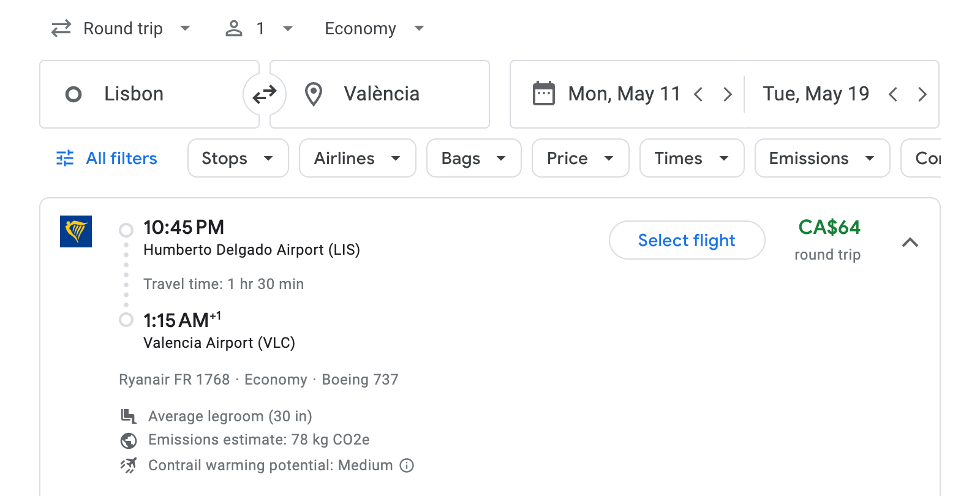The height and width of the screenshot is (496, 980).
Task: Advance return date with the right arrow
Action: tap(922, 94)
